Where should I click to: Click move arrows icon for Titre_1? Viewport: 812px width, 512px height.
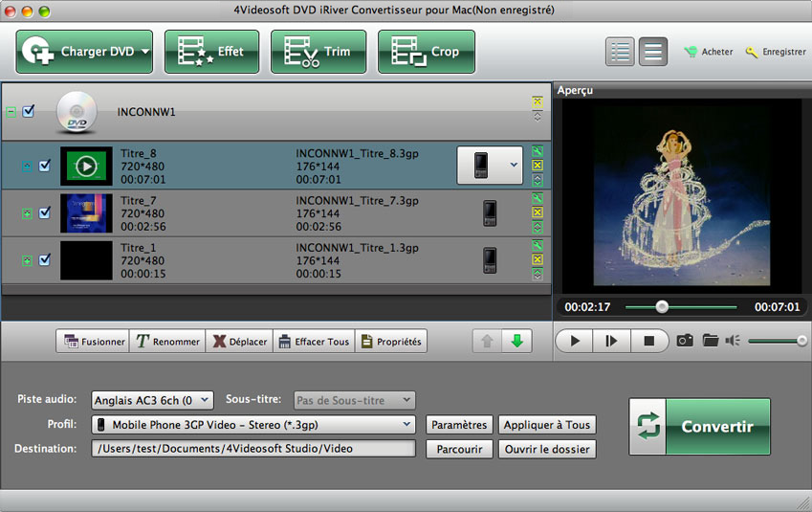click(538, 274)
